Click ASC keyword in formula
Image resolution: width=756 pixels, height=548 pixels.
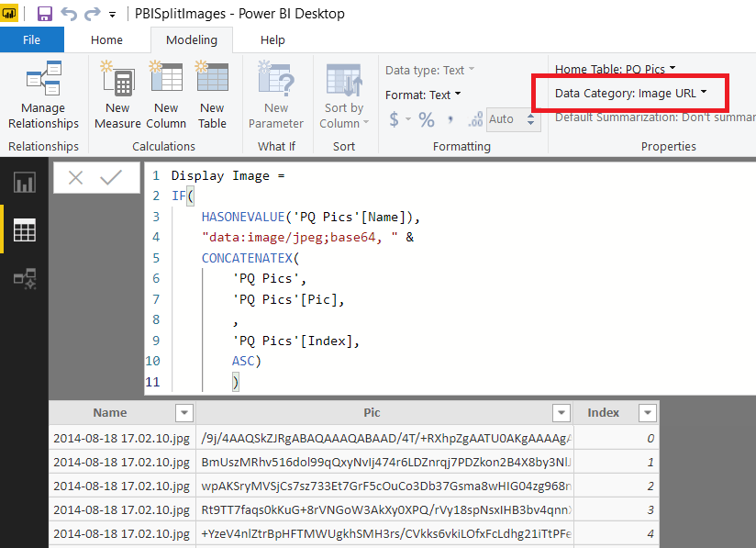(x=243, y=361)
